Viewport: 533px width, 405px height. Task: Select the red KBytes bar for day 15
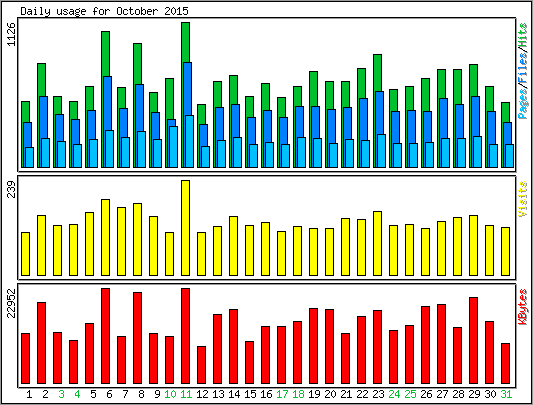coord(250,362)
